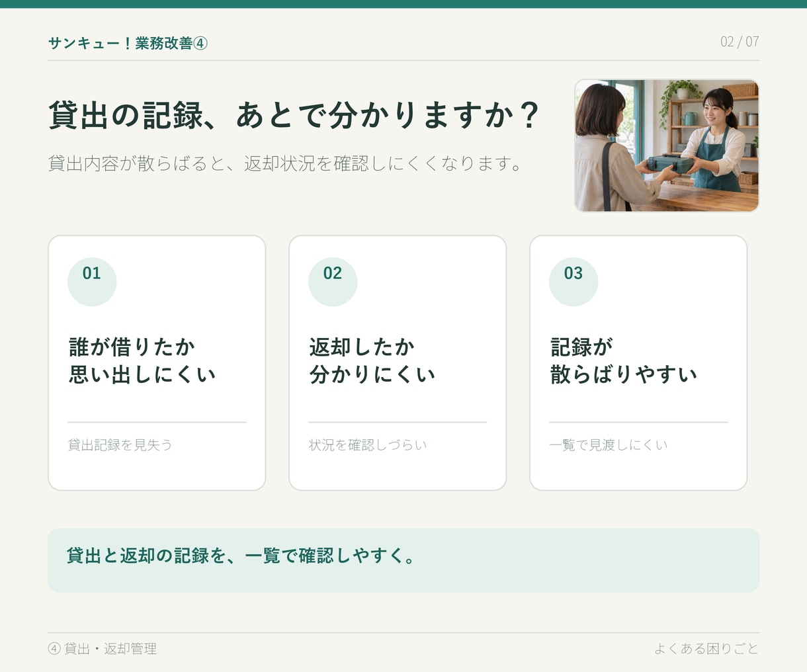
Task: Click the subtitle starting with 貸出内容が散らばると
Action: click(x=286, y=163)
